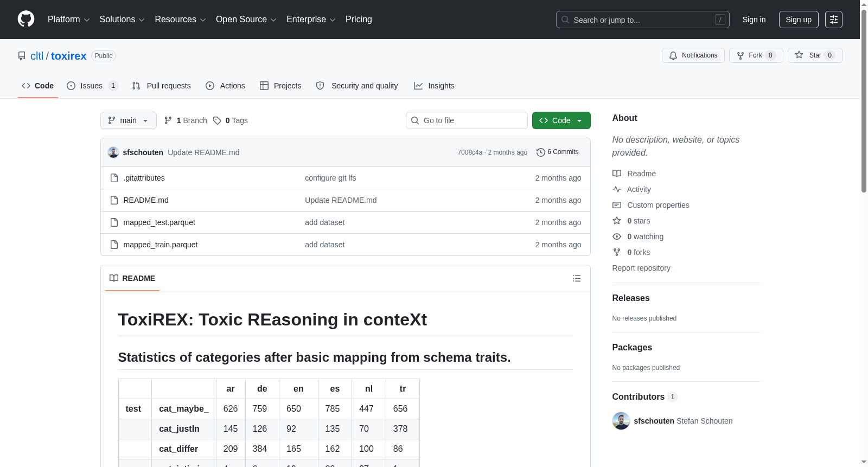The image size is (868, 467).
Task: Open the Security and quality tab
Action: point(357,86)
